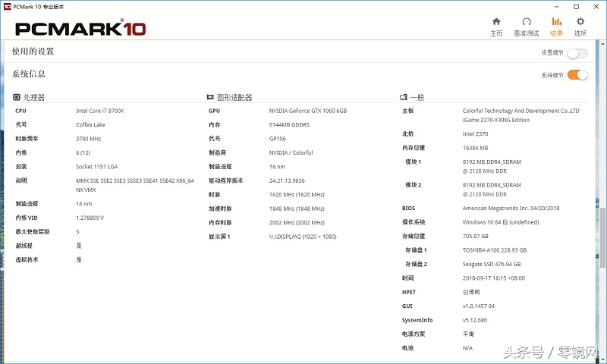Select the core VID value 1.278809 V
This screenshot has height=364, width=607.
90,218
